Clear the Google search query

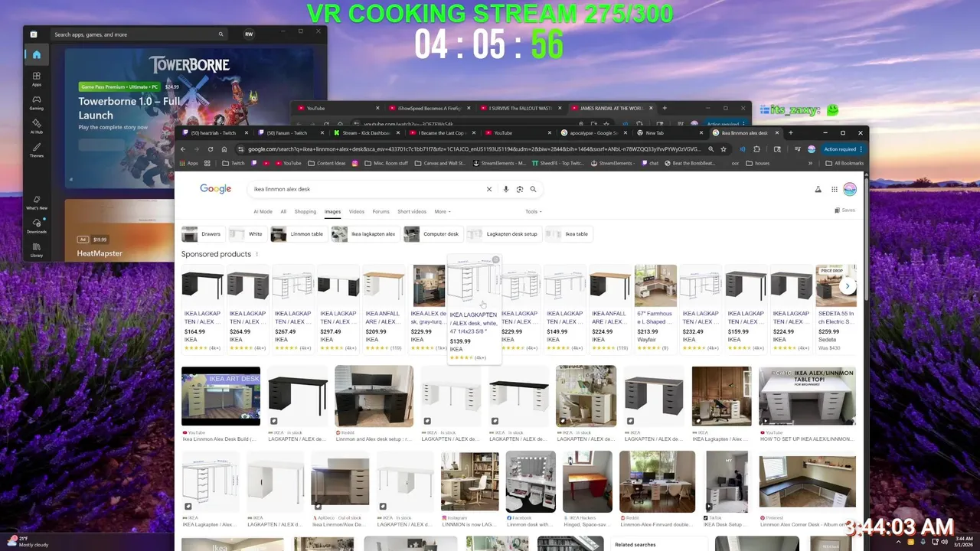coord(489,189)
